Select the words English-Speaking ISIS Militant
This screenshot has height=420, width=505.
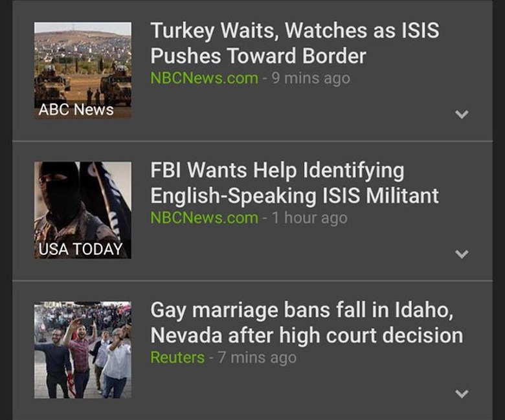point(295,195)
